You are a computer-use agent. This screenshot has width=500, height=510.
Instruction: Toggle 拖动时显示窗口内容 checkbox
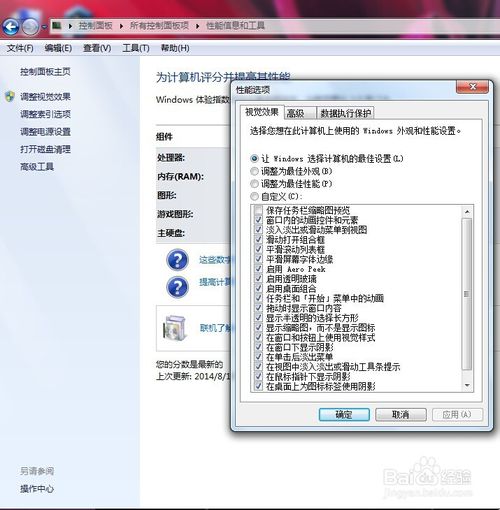point(258,308)
